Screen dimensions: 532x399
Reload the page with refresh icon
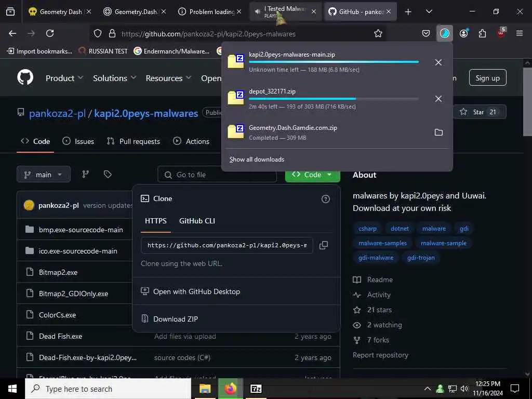(50, 33)
